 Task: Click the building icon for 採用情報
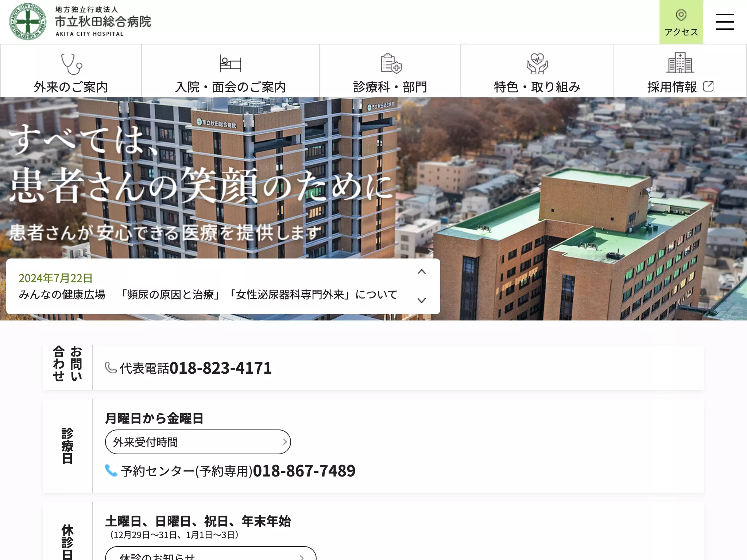tap(680, 63)
